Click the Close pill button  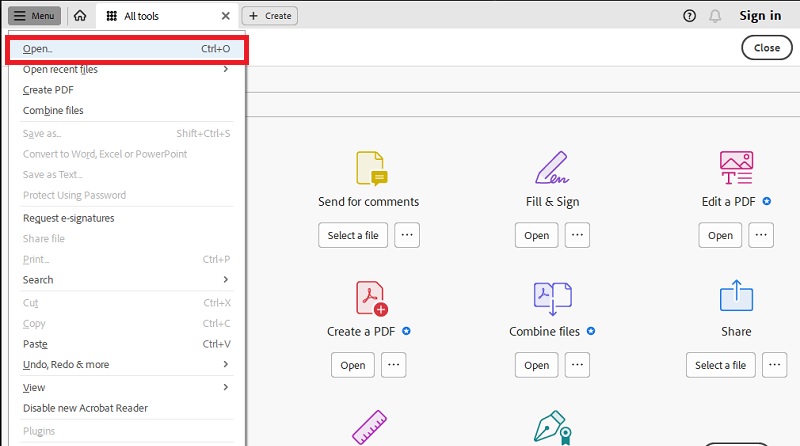767,47
